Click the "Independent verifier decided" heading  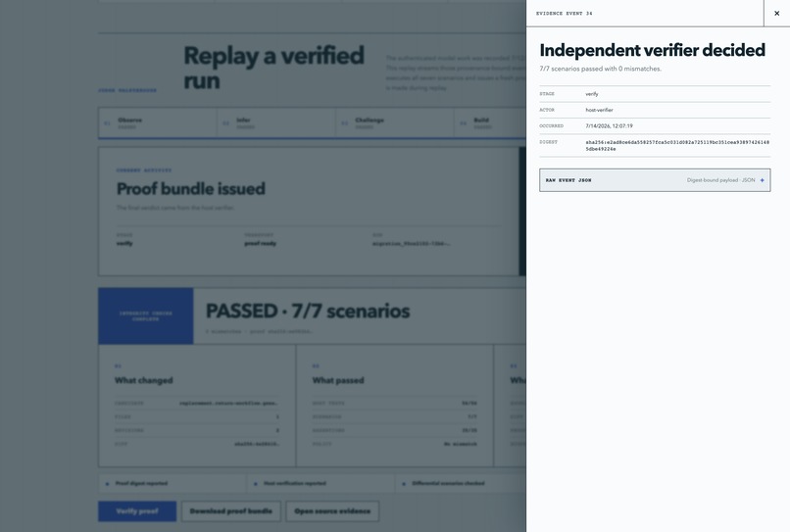652,50
